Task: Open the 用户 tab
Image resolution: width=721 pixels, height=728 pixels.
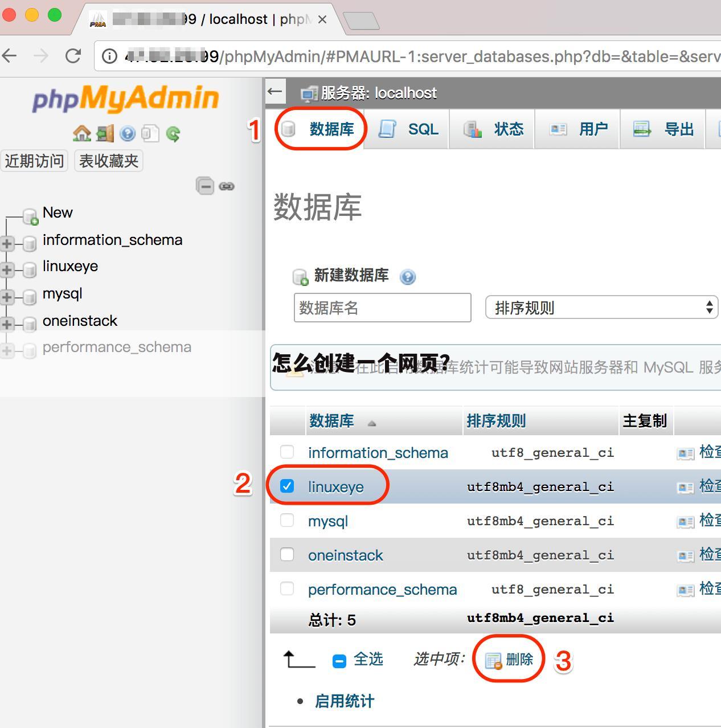Action: 577,129
